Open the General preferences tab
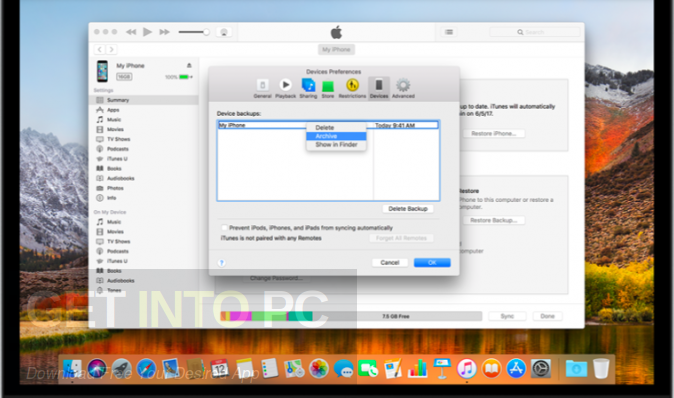Image resolution: width=674 pixels, height=398 pixels. click(x=263, y=89)
